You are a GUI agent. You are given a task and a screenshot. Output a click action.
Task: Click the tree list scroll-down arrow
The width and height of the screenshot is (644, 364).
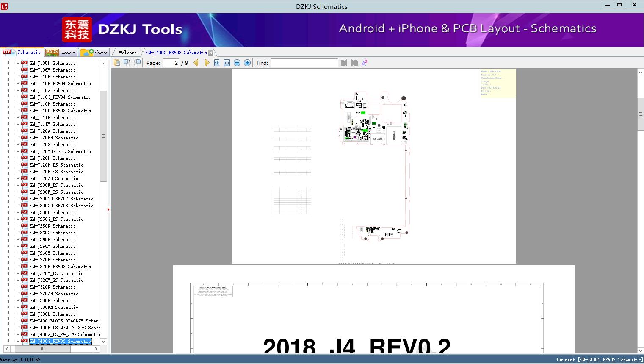[x=103, y=342]
